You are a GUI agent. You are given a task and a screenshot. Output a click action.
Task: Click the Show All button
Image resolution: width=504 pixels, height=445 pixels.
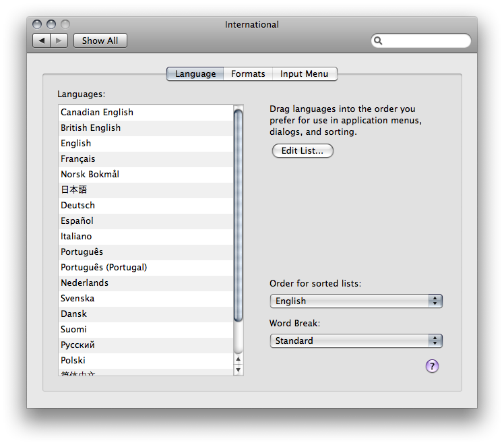(100, 40)
